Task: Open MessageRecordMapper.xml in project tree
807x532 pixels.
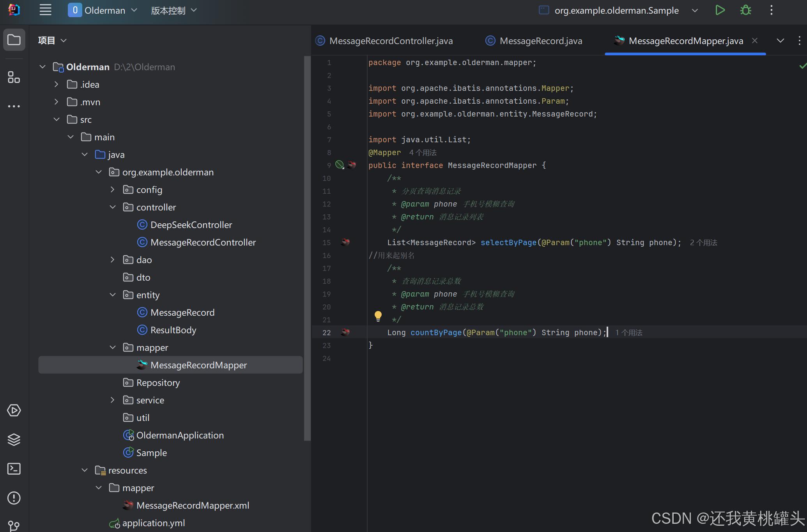Action: point(193,505)
